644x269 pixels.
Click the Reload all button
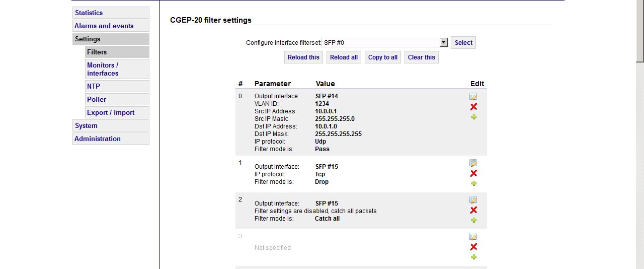click(344, 57)
